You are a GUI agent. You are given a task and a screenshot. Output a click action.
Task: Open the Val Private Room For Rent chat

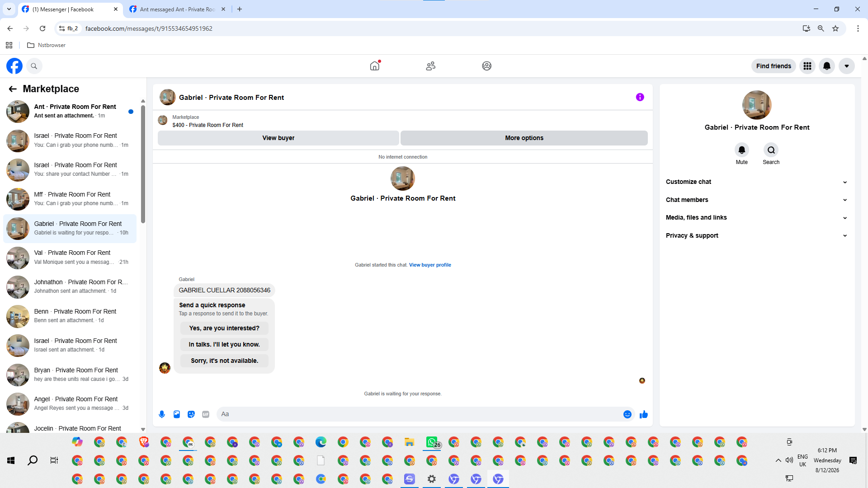pyautogui.click(x=70, y=258)
